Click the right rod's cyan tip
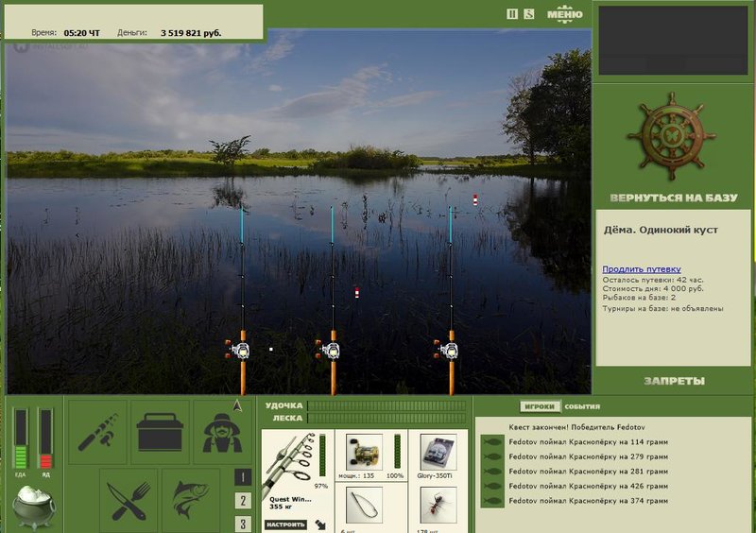This screenshot has width=756, height=533. pyautogui.click(x=451, y=225)
